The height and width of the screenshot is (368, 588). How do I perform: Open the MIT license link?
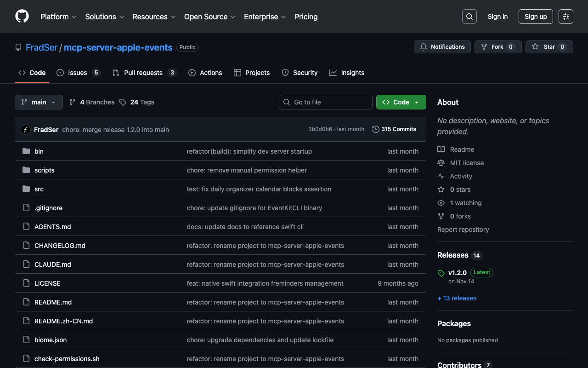pos(467,163)
